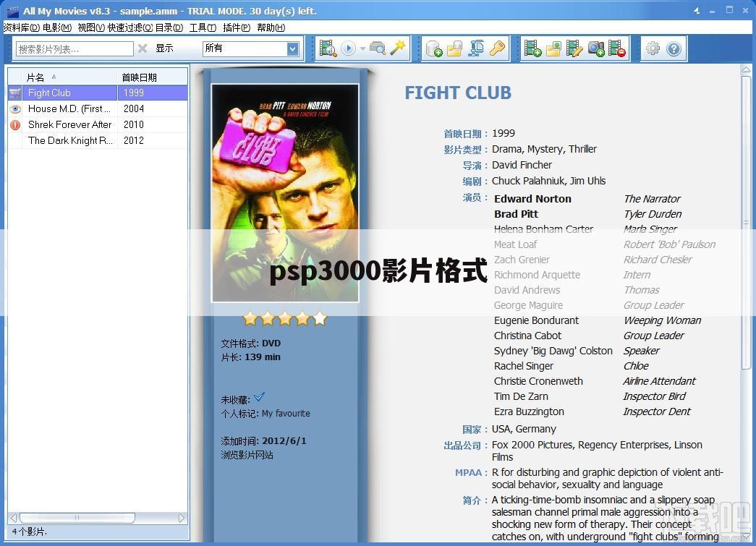Screen dimensions: 756x546
Task: Click actor name Helena Bonham Carter
Action: point(543,229)
